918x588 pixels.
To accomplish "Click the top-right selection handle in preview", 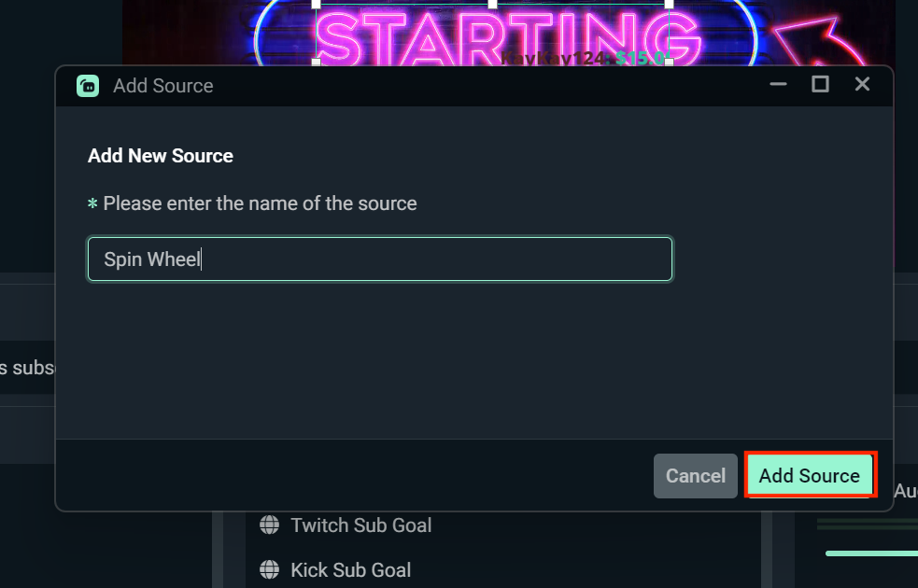I will (x=669, y=4).
